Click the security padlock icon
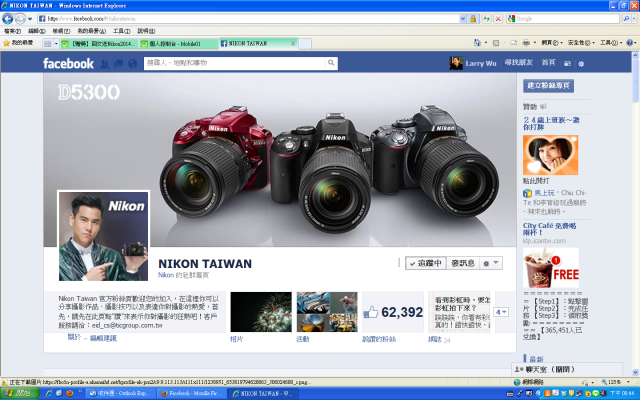This screenshot has height=400, width=640. [x=473, y=19]
